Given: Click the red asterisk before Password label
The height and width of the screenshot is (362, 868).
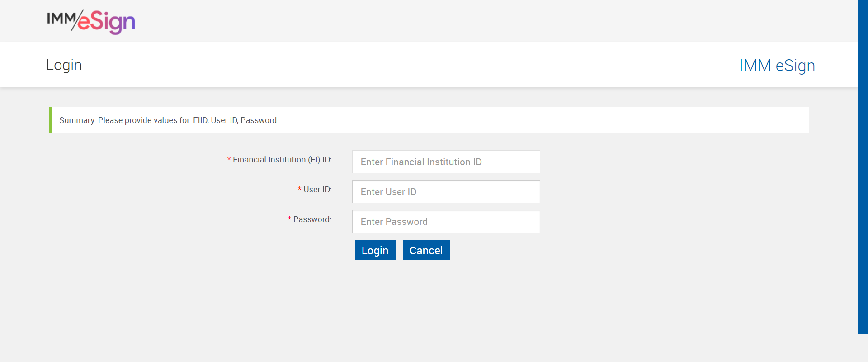Looking at the screenshot, I should tap(289, 219).
